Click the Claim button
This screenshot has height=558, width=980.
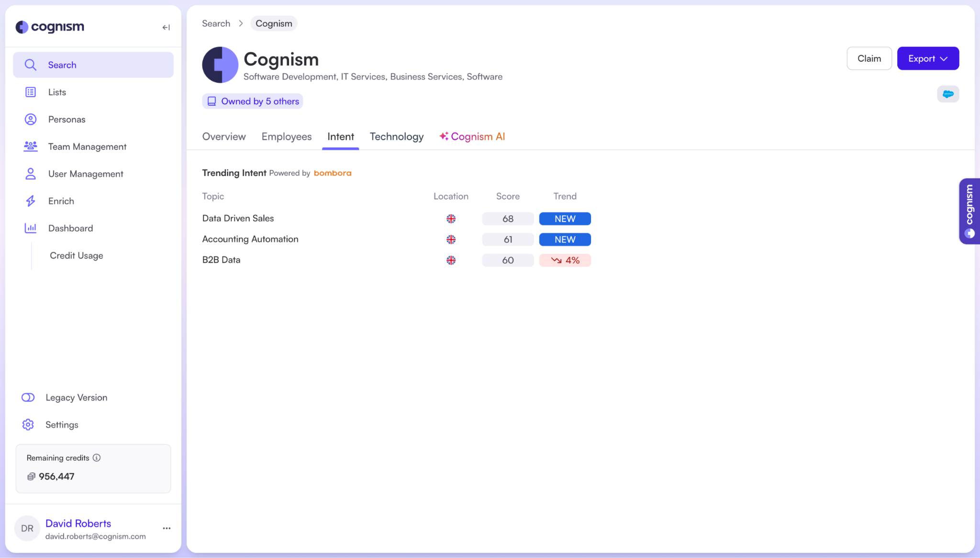(869, 58)
